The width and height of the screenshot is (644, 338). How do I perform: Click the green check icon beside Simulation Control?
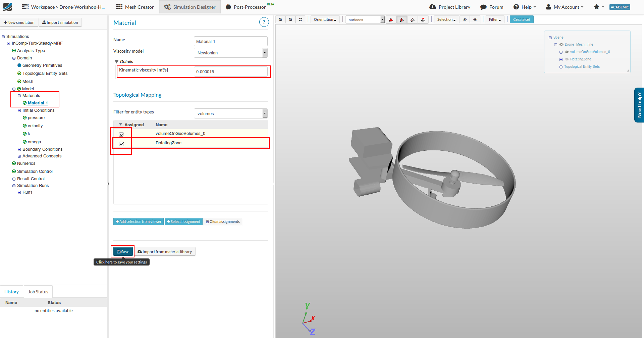tap(14, 172)
